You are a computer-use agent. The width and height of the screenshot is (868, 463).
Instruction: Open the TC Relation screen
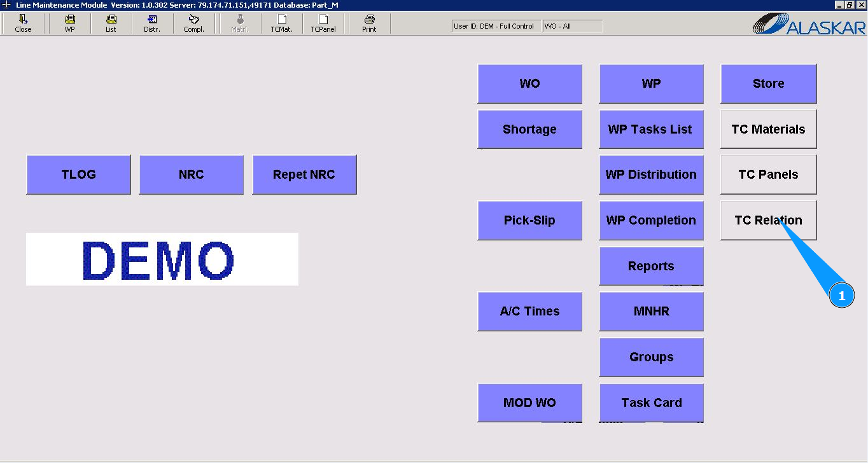(x=768, y=220)
